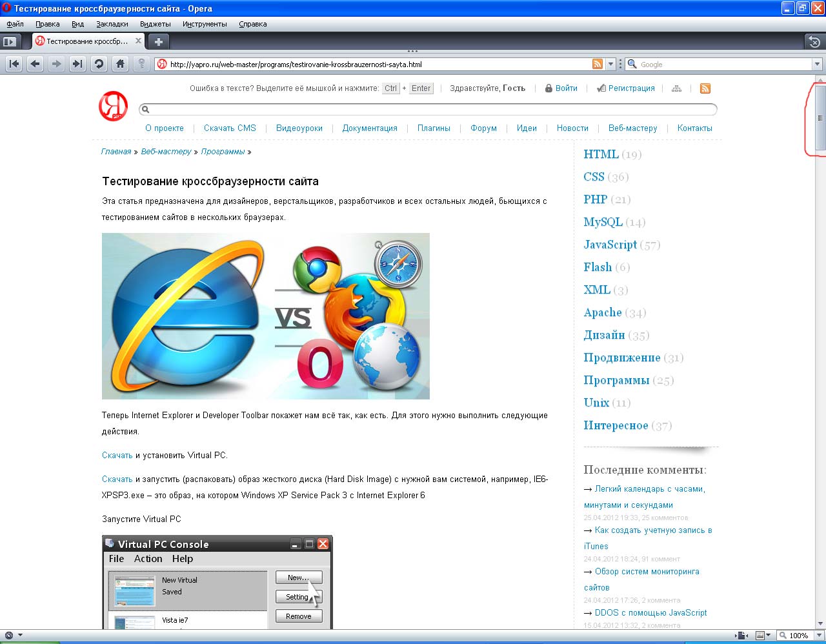
Task: Open the address bar history dropdown
Action: (x=610, y=65)
